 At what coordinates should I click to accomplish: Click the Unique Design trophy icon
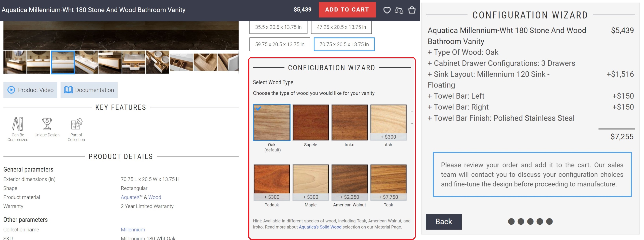coord(47,124)
